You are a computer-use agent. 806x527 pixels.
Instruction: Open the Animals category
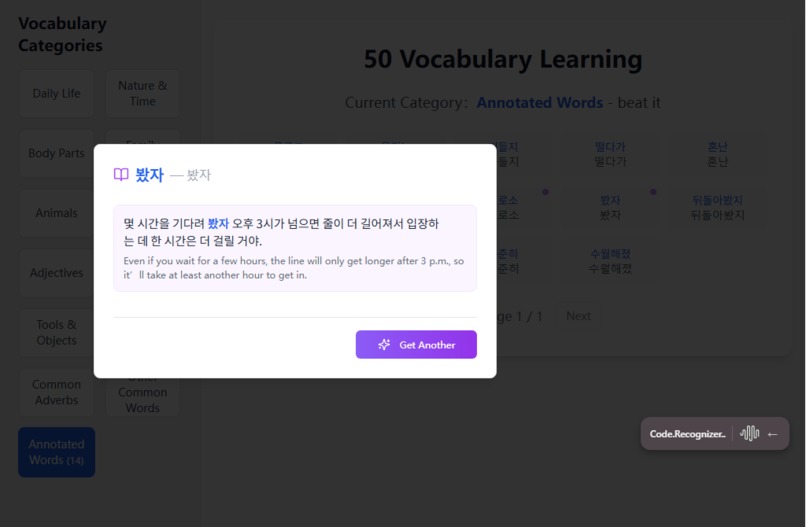click(x=57, y=213)
